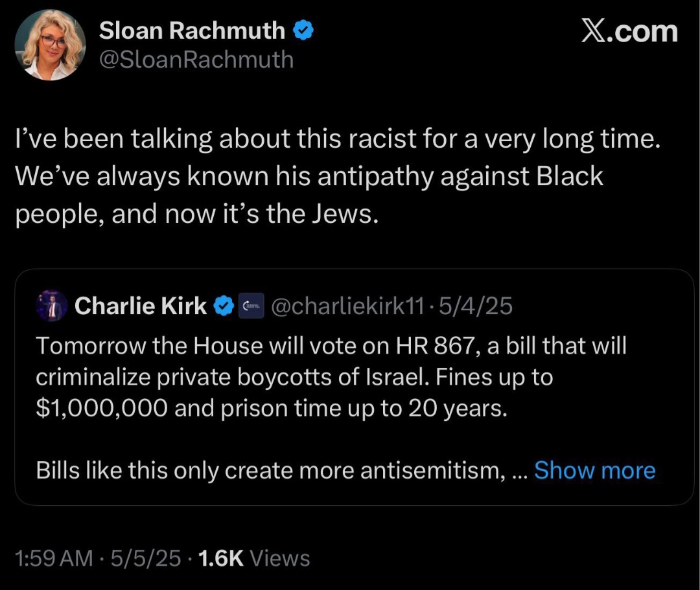Click Charlie Kirk's verified checkmark badge
The width and height of the screenshot is (700, 590).
coord(224,306)
